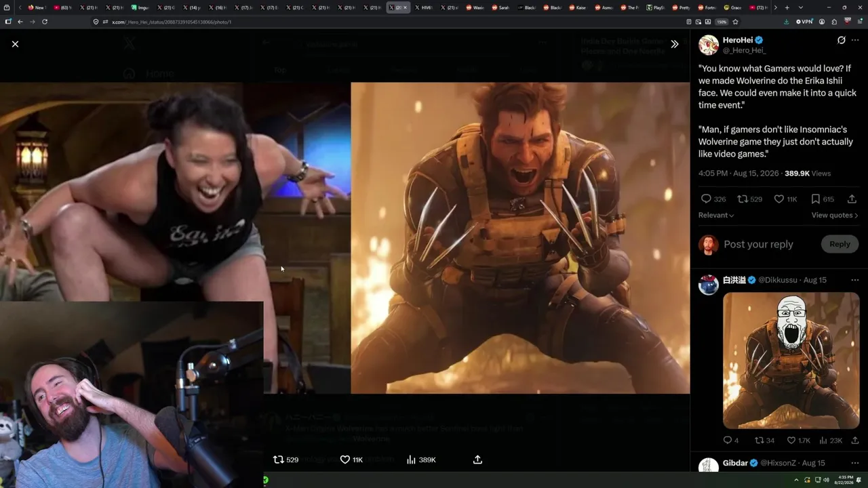Show hidden system tray icons
Screen dimensions: 868x488
797,480
